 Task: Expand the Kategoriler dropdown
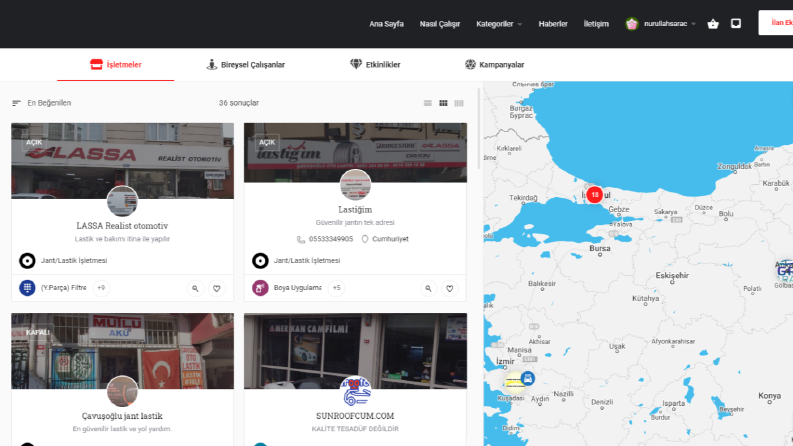[499, 24]
